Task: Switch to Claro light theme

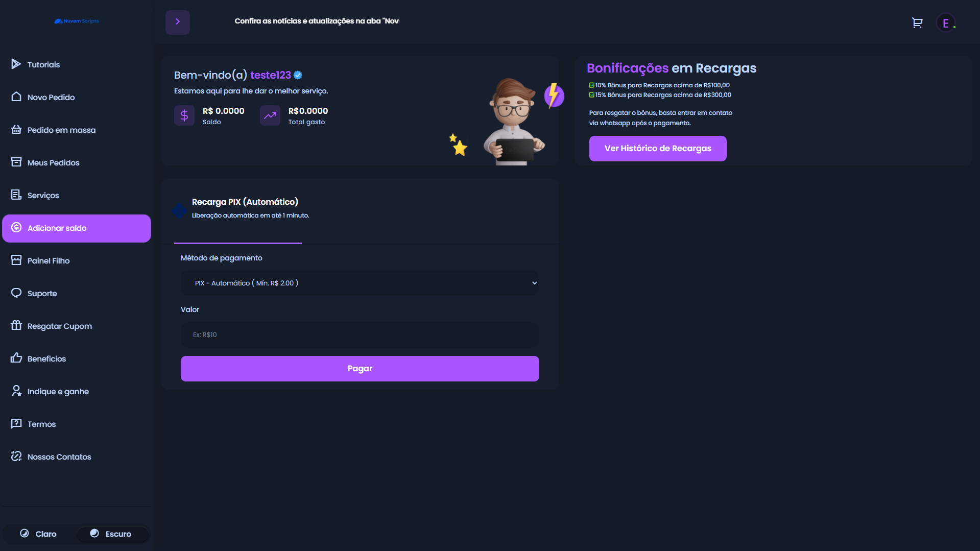Action: (39, 534)
